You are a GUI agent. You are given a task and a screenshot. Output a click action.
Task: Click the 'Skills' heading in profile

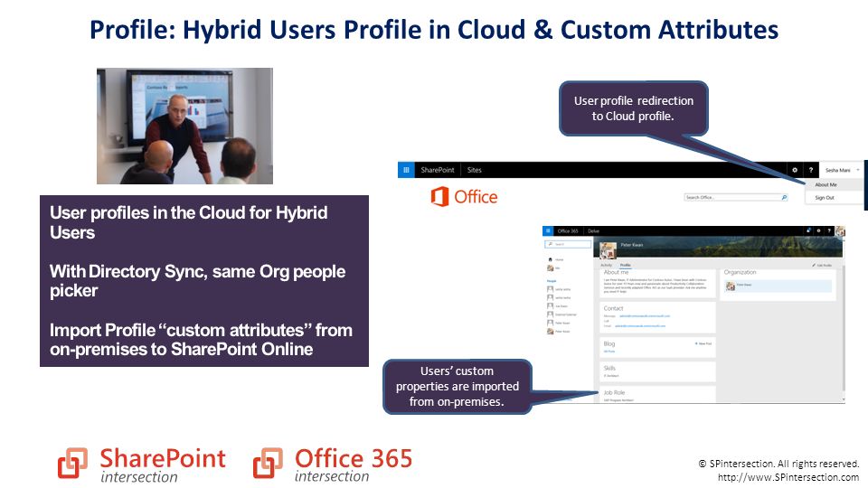(609, 368)
